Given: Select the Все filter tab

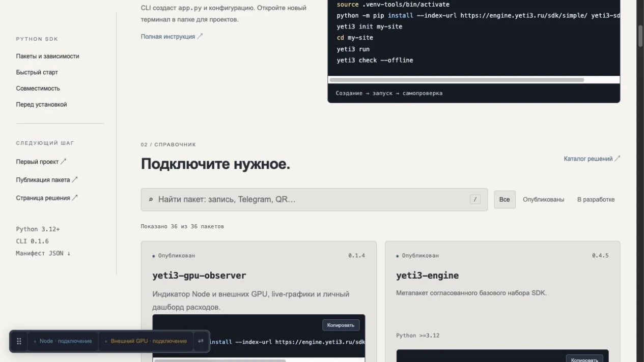Looking at the screenshot, I should tap(505, 200).
